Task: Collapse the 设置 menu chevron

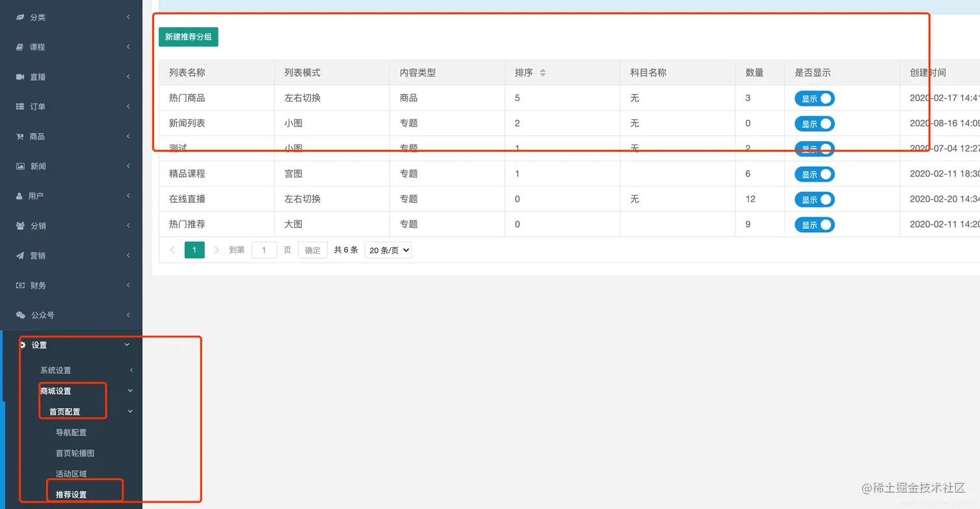Action: (128, 345)
